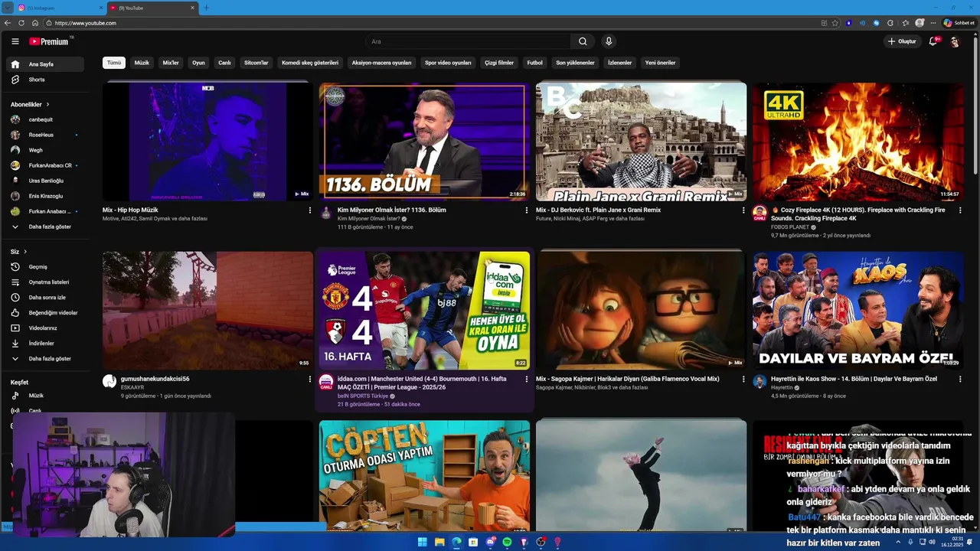This screenshot has width=980, height=551.
Task: Click the search field labeled Ara
Action: pyautogui.click(x=469, y=41)
